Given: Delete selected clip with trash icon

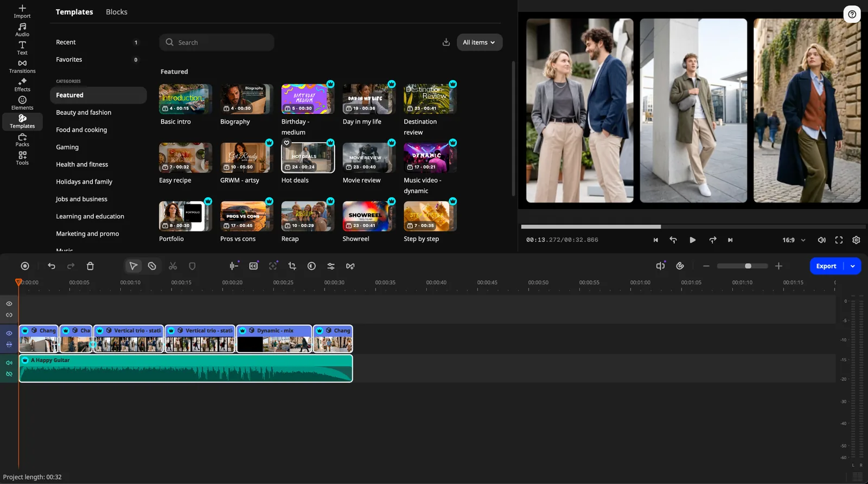Looking at the screenshot, I should (x=90, y=266).
